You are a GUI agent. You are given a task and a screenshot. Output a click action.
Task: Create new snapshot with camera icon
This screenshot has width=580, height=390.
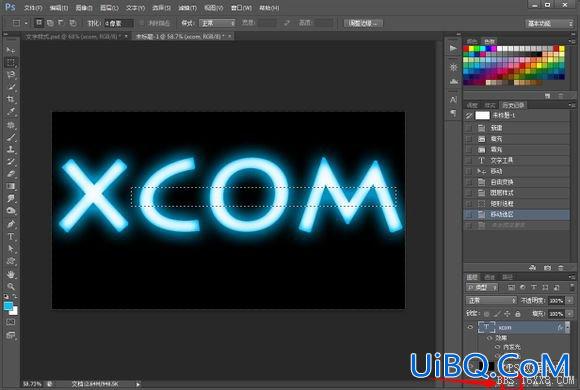547,268
